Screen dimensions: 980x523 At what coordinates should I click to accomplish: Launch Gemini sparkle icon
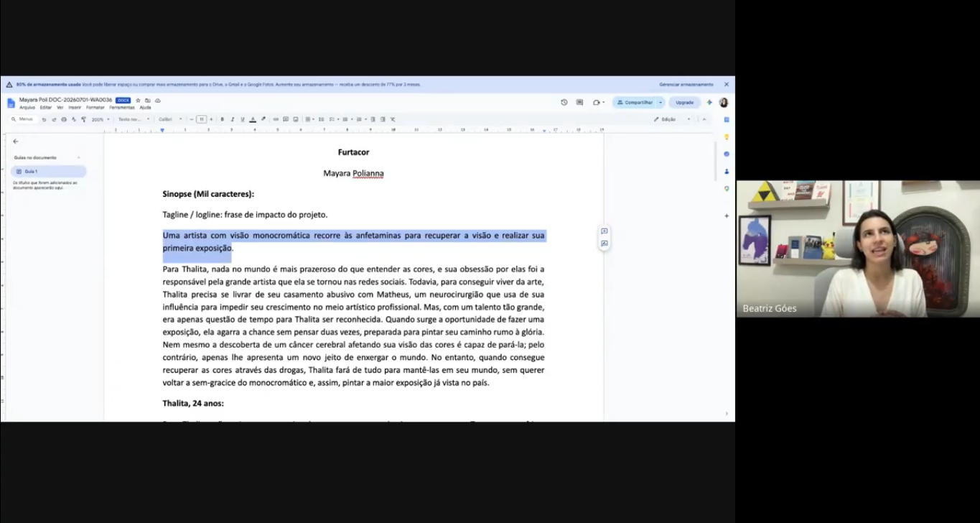[709, 103]
